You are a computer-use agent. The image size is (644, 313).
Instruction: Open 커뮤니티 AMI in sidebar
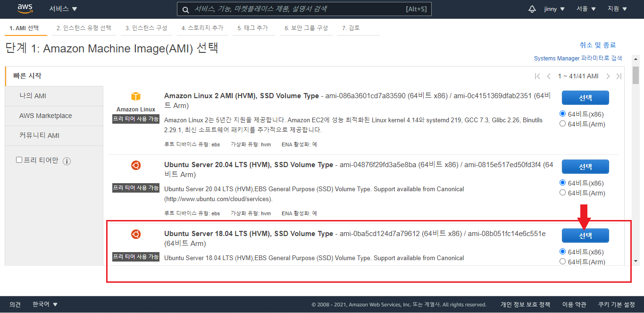click(x=54, y=135)
